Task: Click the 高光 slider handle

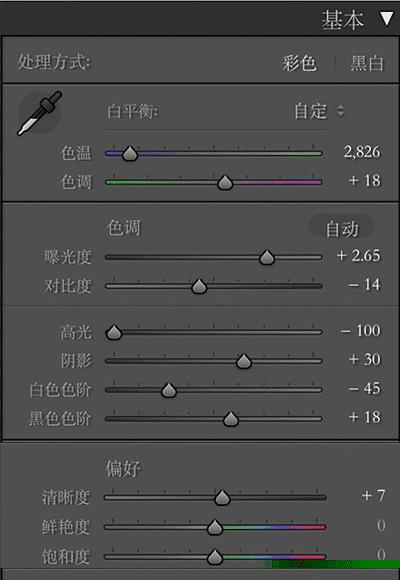Action: 114,333
